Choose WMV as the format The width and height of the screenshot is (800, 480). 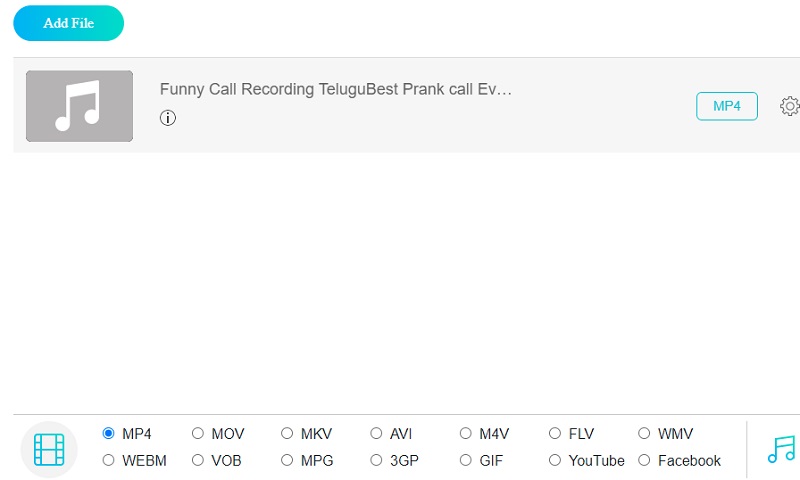(644, 434)
